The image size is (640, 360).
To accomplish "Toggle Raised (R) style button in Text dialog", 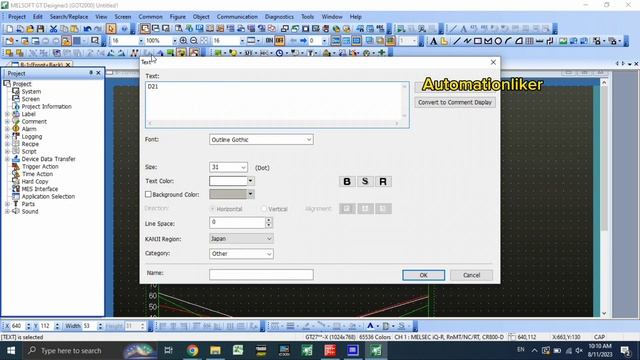I will 383,181.
